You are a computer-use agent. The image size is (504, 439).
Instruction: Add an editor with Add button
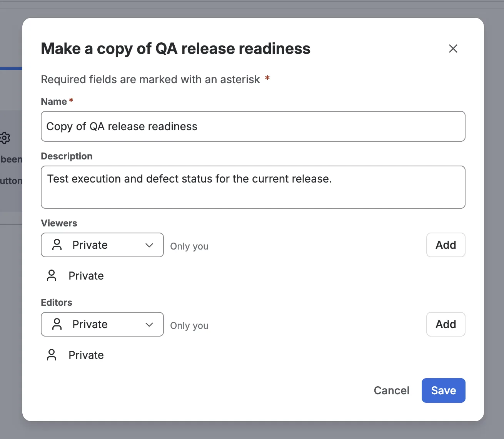(446, 324)
